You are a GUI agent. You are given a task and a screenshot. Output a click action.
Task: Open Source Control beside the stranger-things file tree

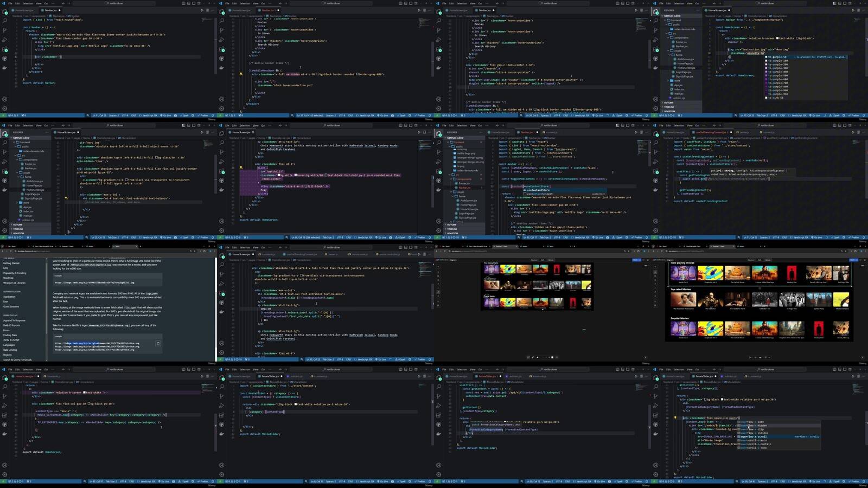439,152
